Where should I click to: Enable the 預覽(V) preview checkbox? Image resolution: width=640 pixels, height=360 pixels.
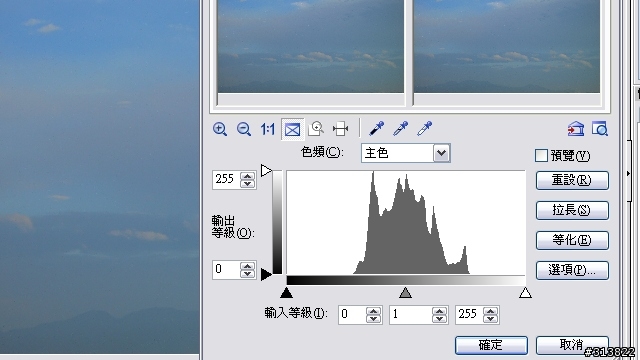[x=541, y=156]
